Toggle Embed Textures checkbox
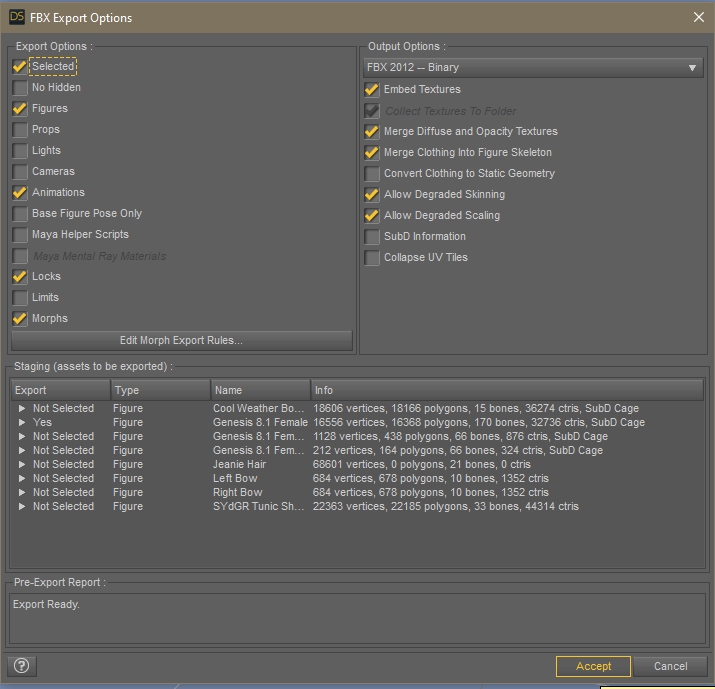Viewport: 715px width, 689px height. click(372, 89)
